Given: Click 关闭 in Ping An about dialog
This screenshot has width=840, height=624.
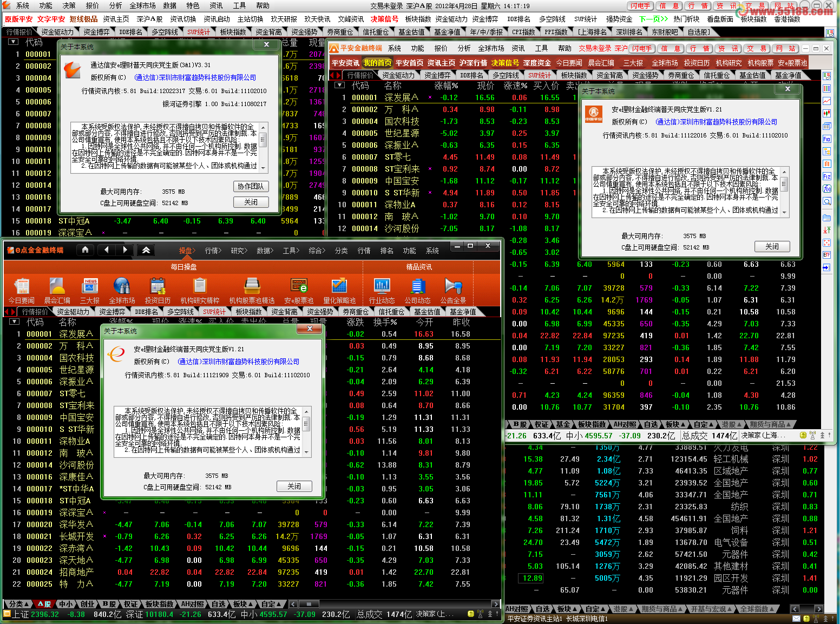Looking at the screenshot, I should click(x=772, y=246).
